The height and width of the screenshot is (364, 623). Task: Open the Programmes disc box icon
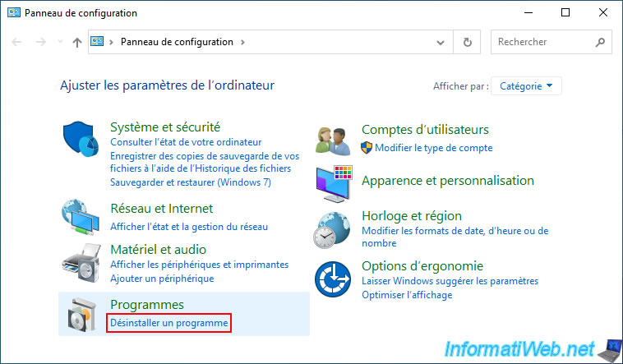click(82, 315)
